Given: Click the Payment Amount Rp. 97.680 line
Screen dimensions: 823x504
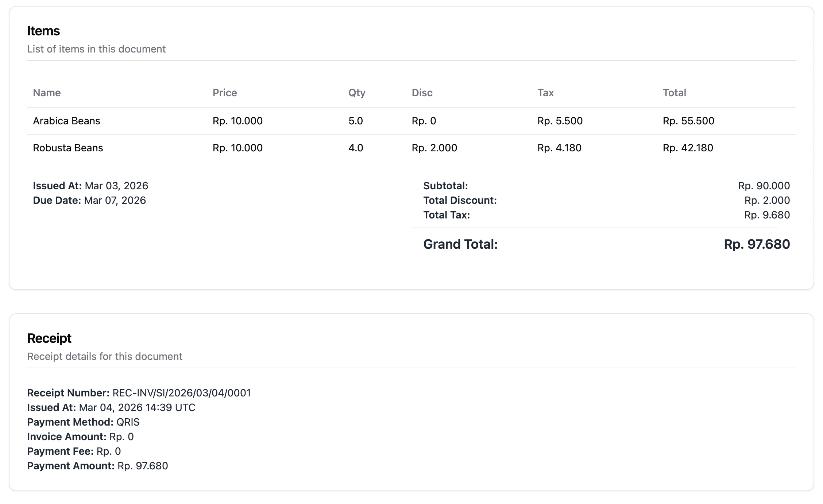Looking at the screenshot, I should tap(97, 466).
